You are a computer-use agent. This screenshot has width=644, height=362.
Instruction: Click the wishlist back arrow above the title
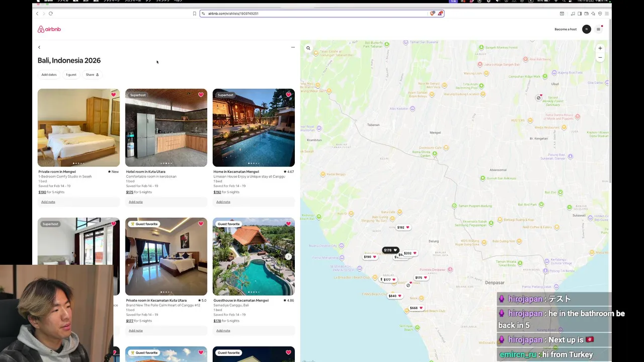(39, 47)
